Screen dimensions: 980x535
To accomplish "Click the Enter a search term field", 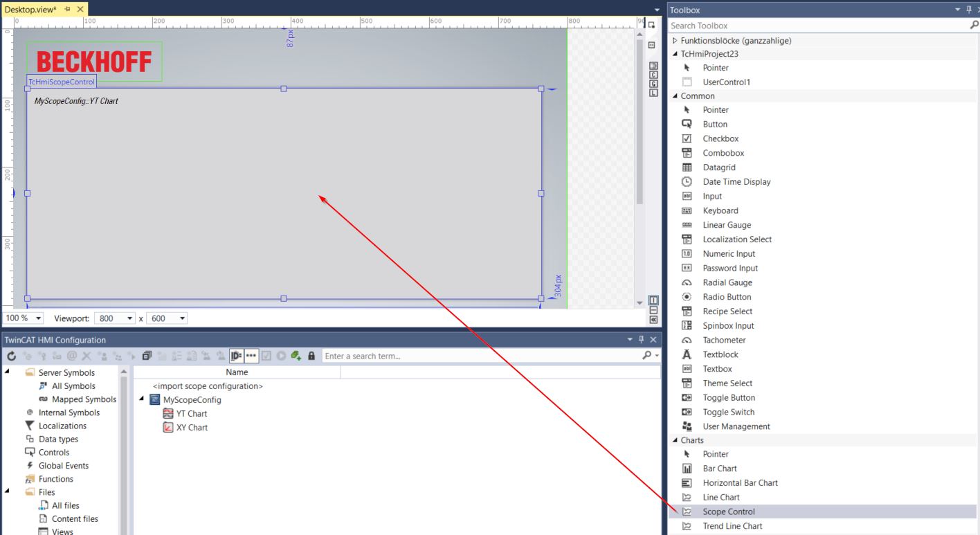I will point(481,356).
